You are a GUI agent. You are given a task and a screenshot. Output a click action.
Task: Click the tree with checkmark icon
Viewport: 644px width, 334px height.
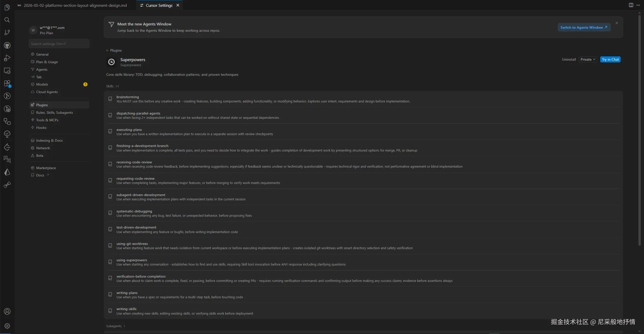click(7, 134)
